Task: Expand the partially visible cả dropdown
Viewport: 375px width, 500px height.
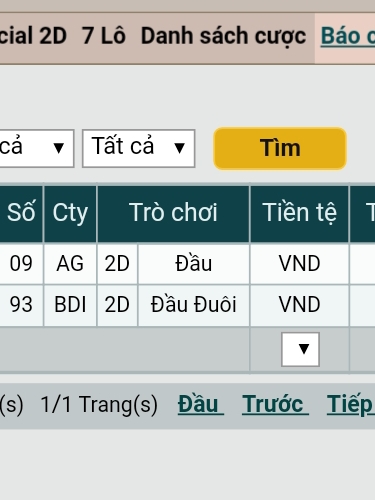Action: [x=37, y=148]
